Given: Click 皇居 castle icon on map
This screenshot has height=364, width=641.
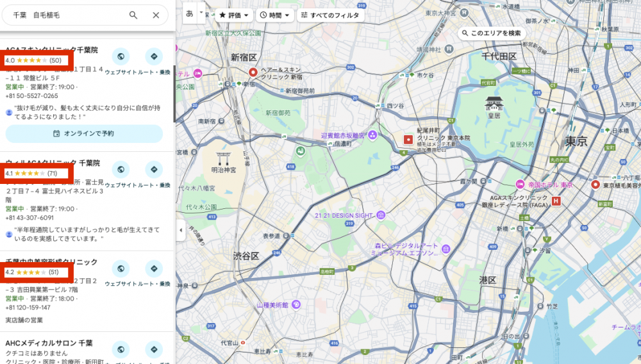Looking at the screenshot, I should pos(494,104).
